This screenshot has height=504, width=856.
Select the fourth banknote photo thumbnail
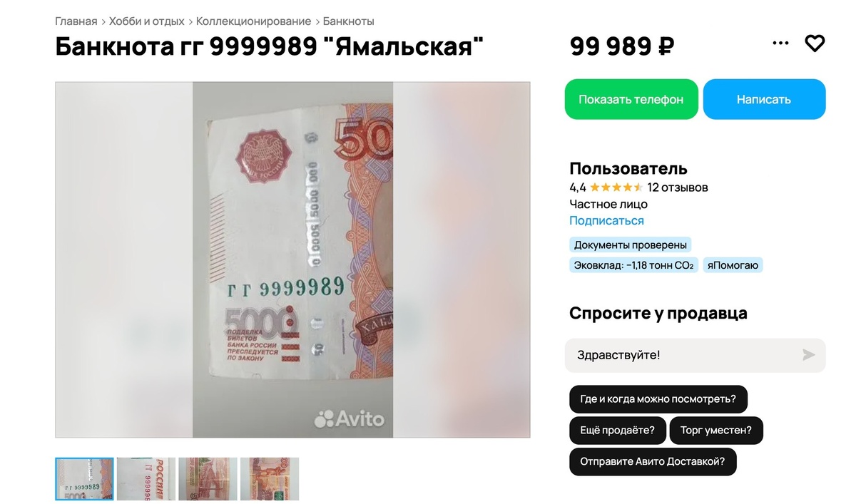click(270, 479)
